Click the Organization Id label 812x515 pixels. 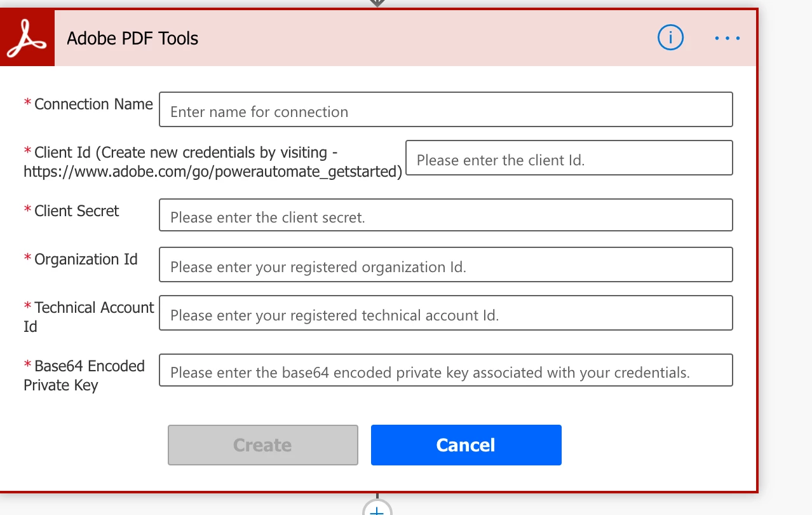click(86, 259)
